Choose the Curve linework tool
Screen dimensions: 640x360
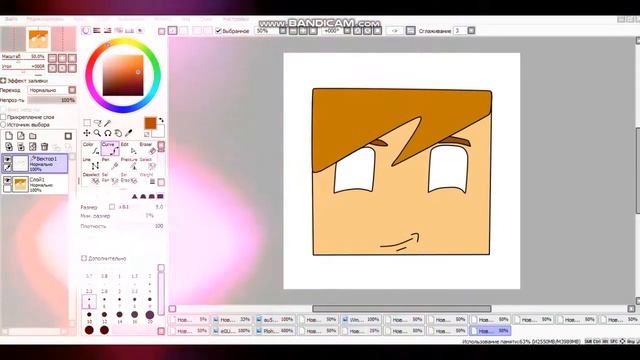click(x=110, y=149)
